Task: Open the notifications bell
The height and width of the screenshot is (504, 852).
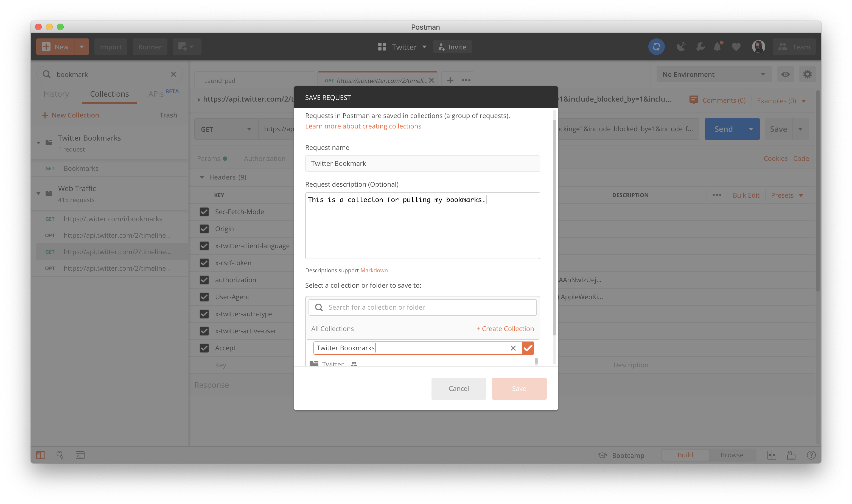Action: point(718,46)
